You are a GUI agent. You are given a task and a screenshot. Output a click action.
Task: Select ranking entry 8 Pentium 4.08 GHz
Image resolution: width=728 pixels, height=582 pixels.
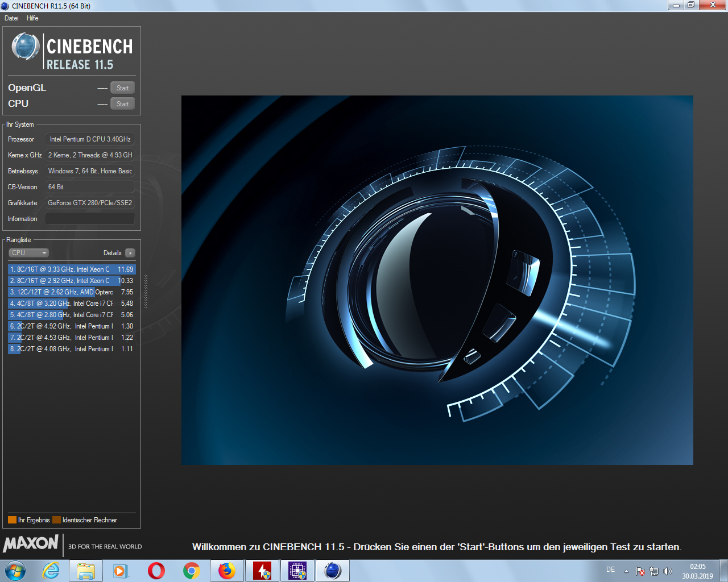72,349
